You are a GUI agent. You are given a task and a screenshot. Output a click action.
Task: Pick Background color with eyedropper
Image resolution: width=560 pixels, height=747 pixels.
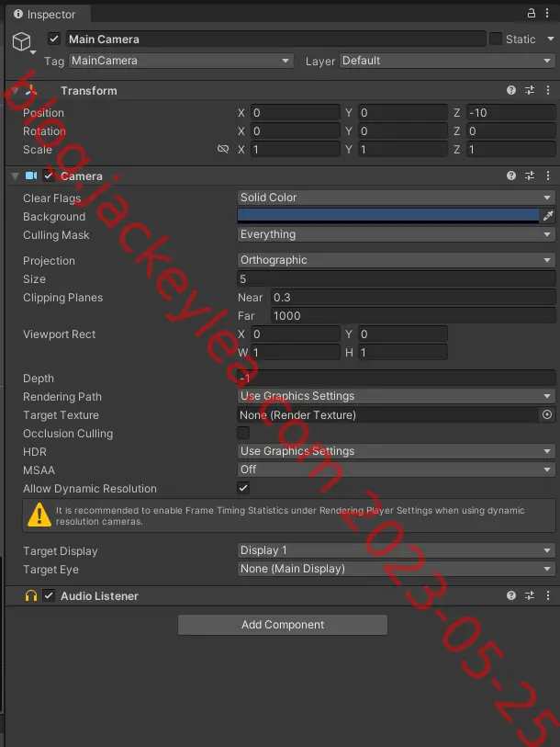[548, 216]
